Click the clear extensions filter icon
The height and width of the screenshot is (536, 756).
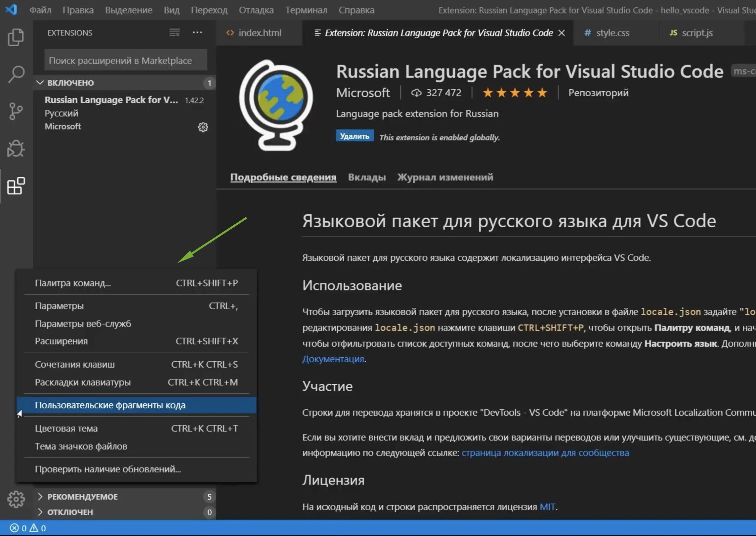(x=174, y=32)
